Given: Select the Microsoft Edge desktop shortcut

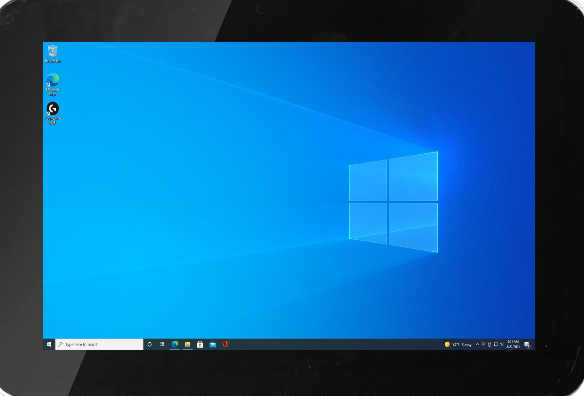Looking at the screenshot, I should coord(53,84).
